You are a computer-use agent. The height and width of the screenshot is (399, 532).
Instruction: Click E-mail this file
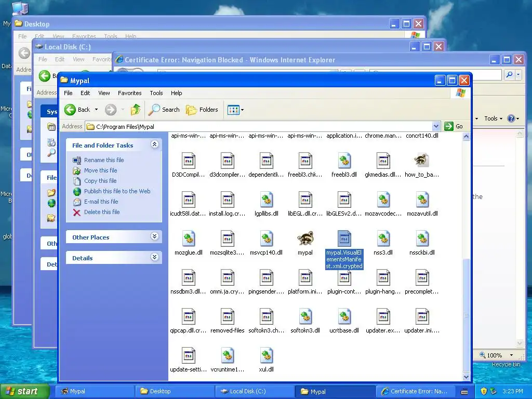coord(101,202)
